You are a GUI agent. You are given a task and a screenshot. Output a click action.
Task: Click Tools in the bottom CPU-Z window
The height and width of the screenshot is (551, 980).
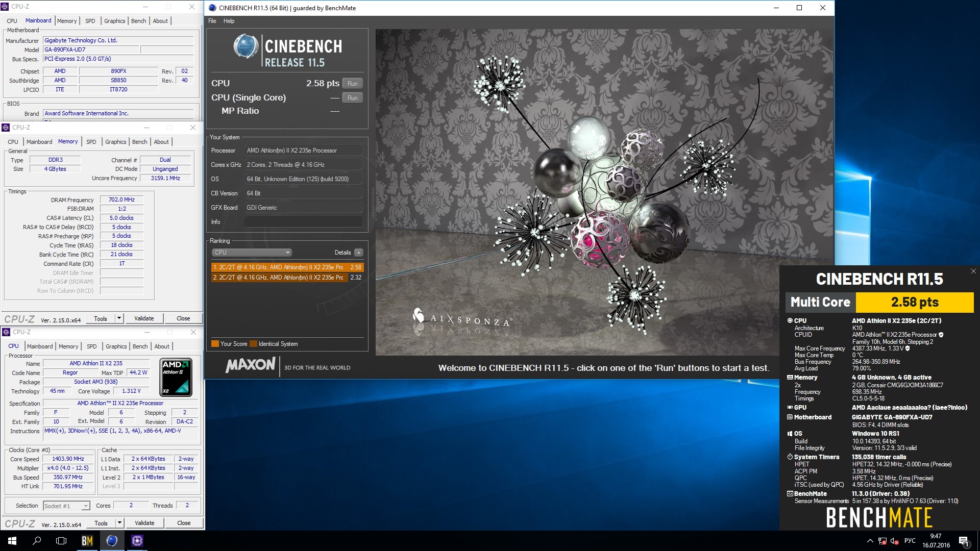click(101, 523)
